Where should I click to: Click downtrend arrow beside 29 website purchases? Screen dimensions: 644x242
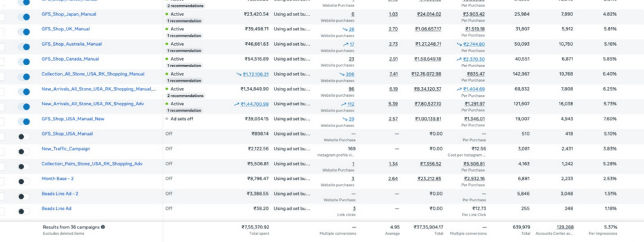345,119
